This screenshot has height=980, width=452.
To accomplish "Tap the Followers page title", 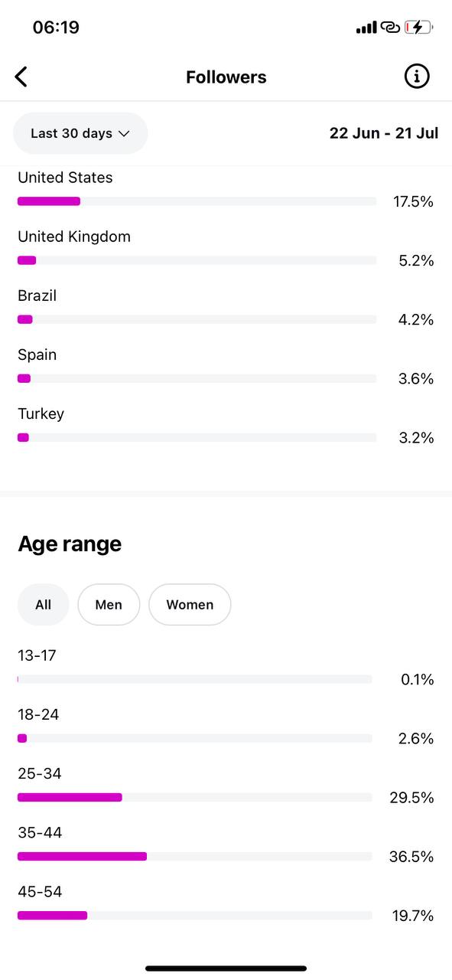I will coord(226,77).
